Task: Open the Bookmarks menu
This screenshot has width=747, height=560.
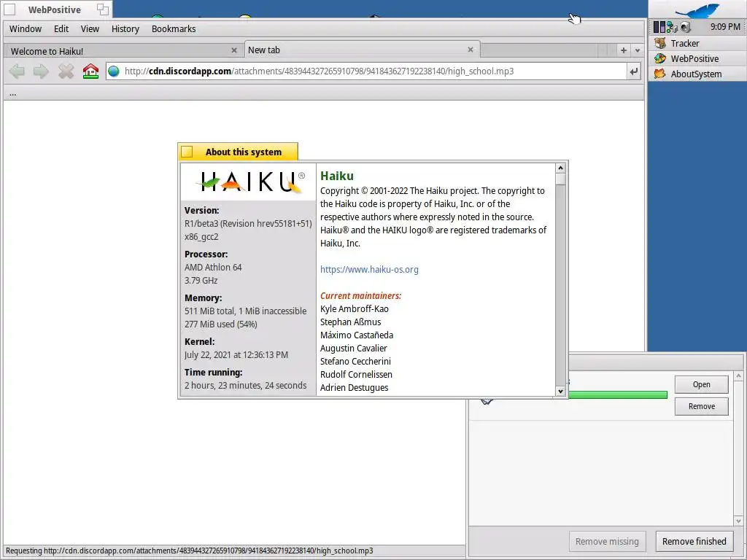Action: point(174,29)
